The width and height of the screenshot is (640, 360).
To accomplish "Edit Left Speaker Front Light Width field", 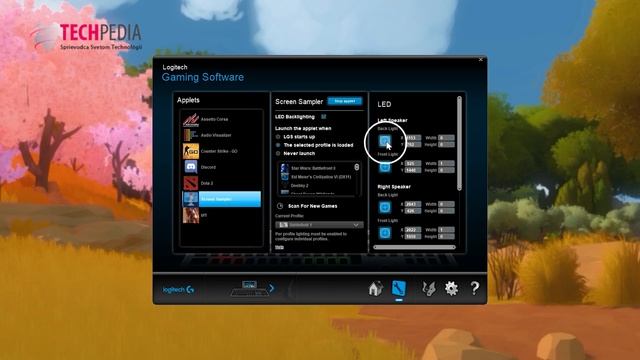I will pyautogui.click(x=446, y=163).
